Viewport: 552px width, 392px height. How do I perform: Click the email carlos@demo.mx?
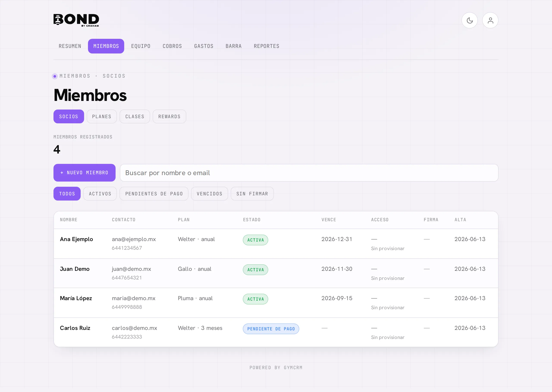pyautogui.click(x=134, y=328)
